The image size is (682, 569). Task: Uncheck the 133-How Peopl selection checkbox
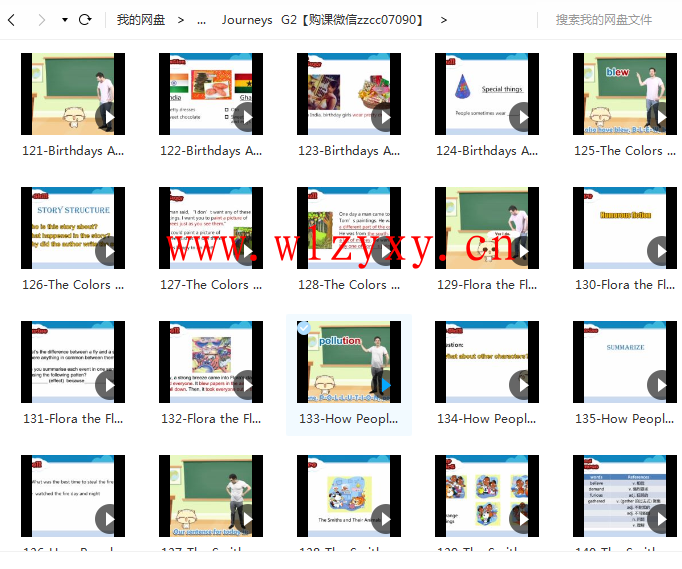pos(304,328)
